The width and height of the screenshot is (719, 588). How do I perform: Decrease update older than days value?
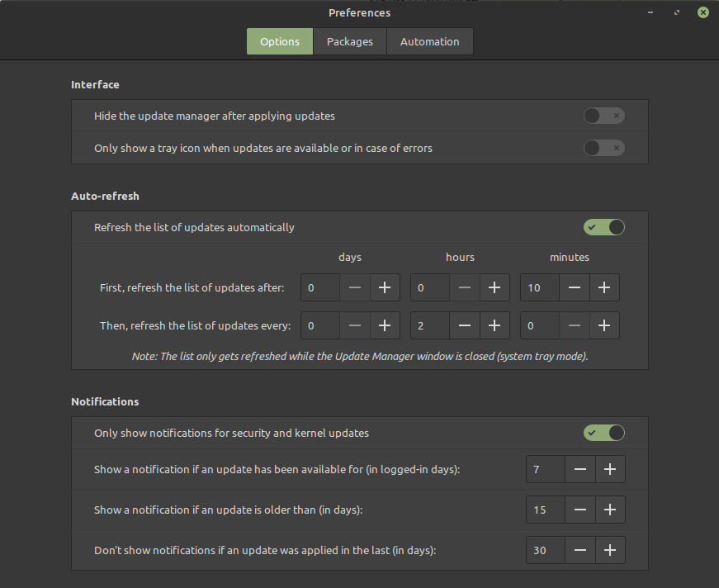tap(580, 510)
